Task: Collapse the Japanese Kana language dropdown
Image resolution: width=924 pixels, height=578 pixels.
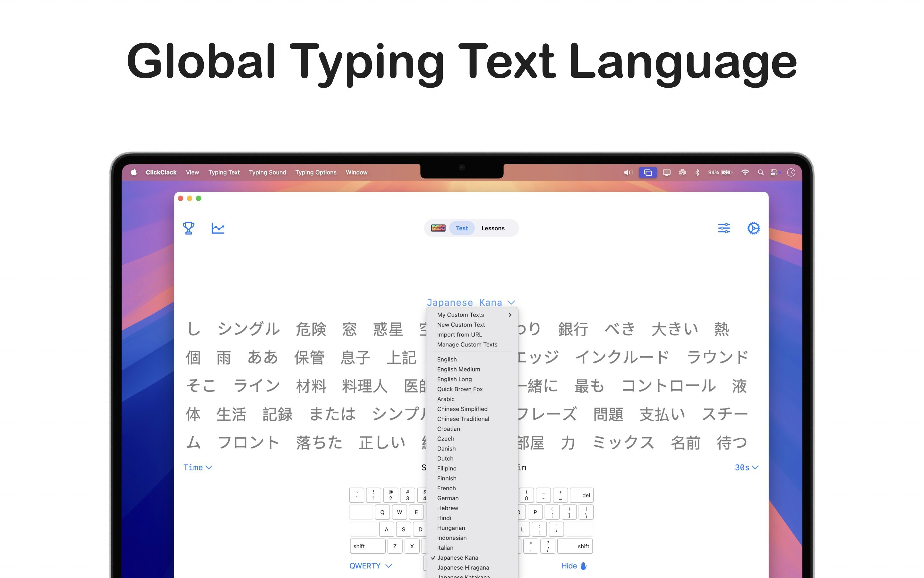Action: 471,302
